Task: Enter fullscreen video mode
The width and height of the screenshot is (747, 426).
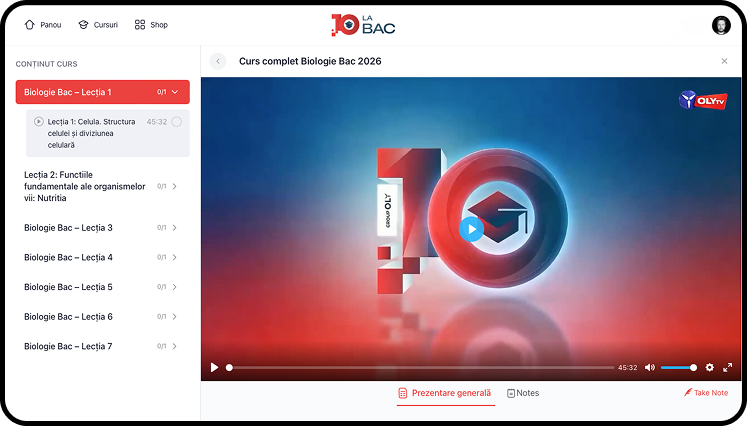Action: click(x=728, y=367)
